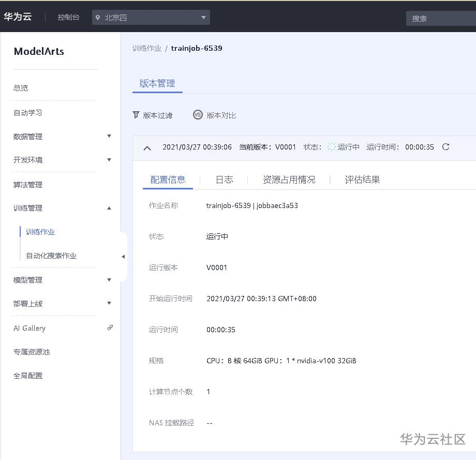Open 算法管理 in the sidebar
476x460 pixels.
(27, 185)
